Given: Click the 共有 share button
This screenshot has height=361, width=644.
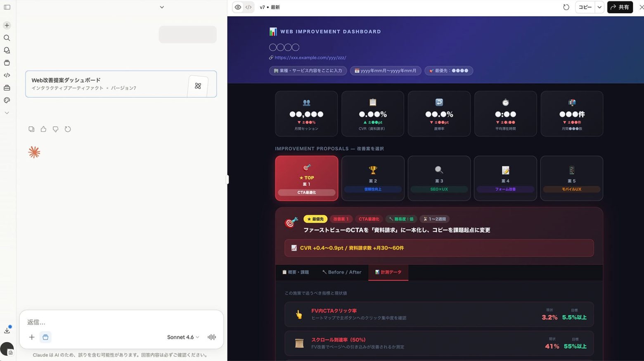Looking at the screenshot, I should click(620, 7).
